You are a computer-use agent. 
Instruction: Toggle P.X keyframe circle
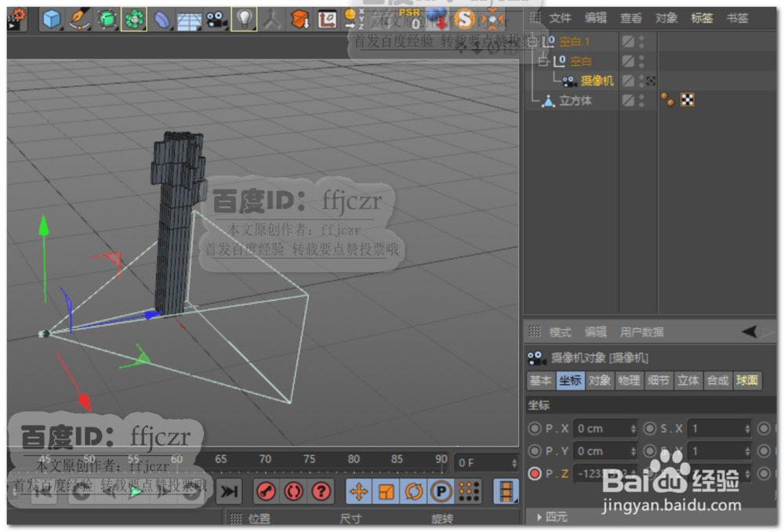(x=535, y=429)
